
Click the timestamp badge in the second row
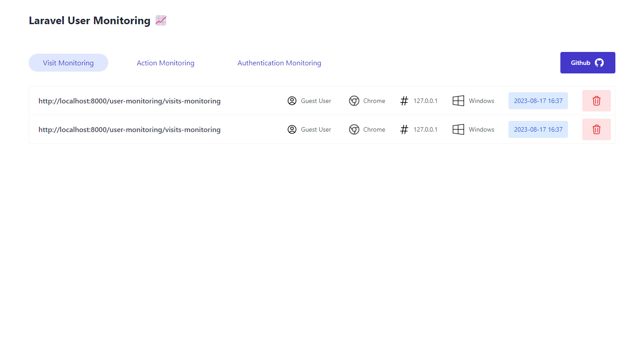click(538, 129)
